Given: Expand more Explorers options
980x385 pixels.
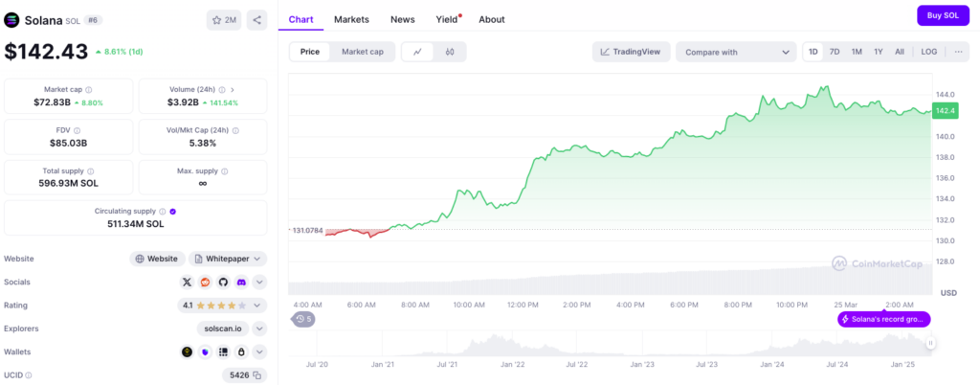Looking at the screenshot, I should 259,328.
